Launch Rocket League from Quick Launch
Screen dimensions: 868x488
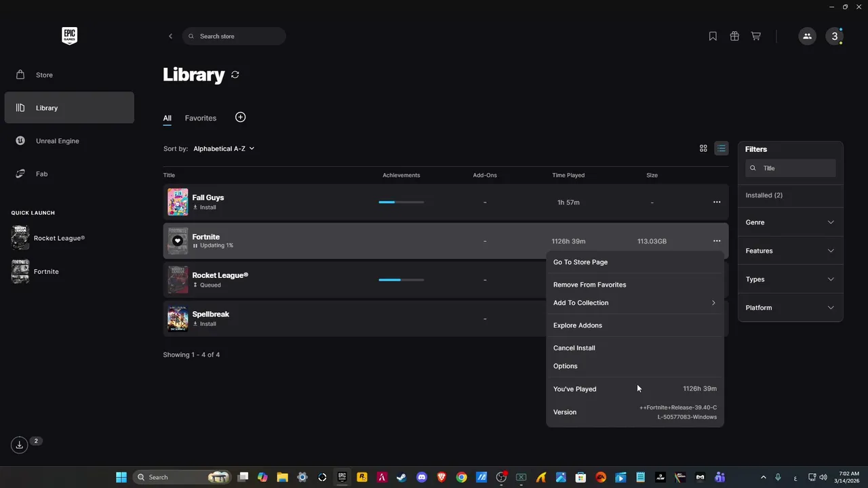pyautogui.click(x=49, y=239)
